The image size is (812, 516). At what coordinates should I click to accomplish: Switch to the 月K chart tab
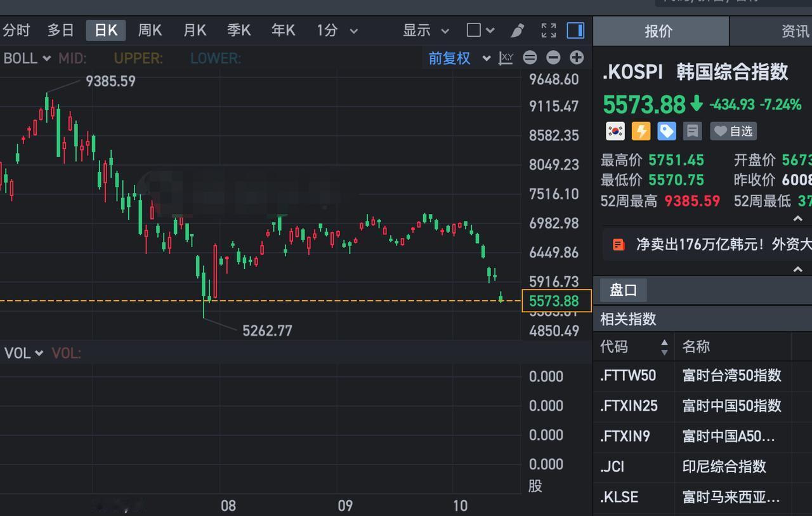point(195,30)
